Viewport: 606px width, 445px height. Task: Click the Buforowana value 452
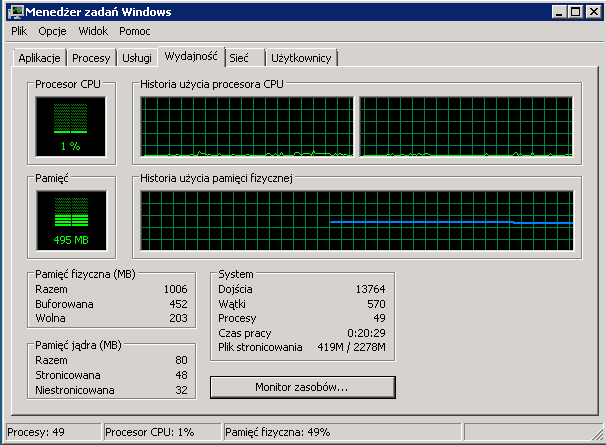[x=178, y=304]
